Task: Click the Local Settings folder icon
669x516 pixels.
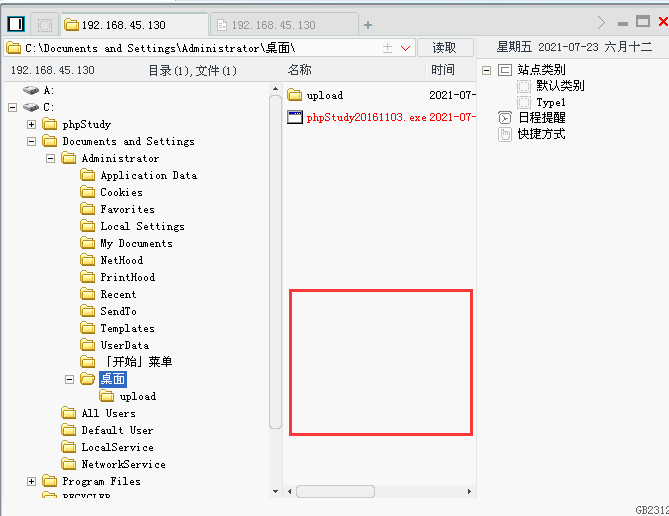Action: [87, 226]
